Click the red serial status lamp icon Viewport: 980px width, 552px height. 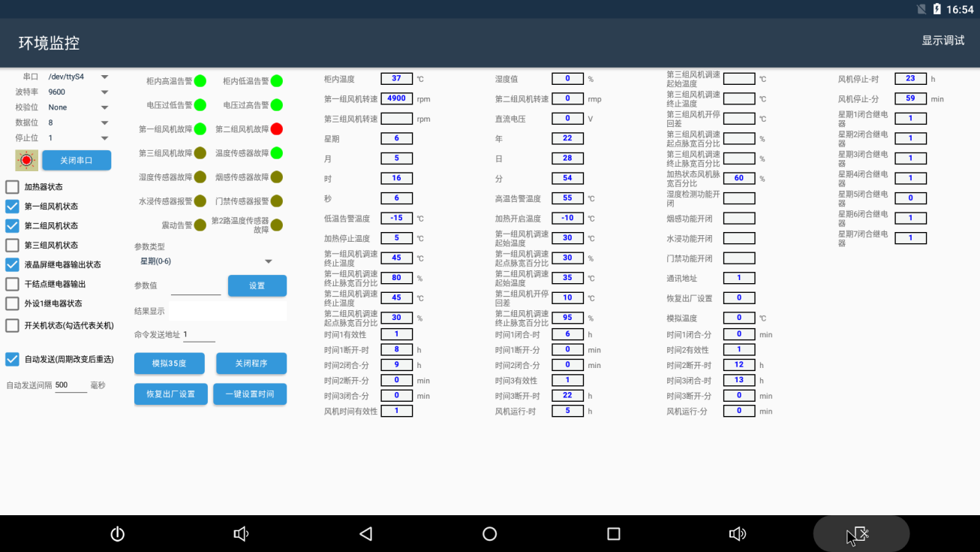pyautogui.click(x=26, y=160)
